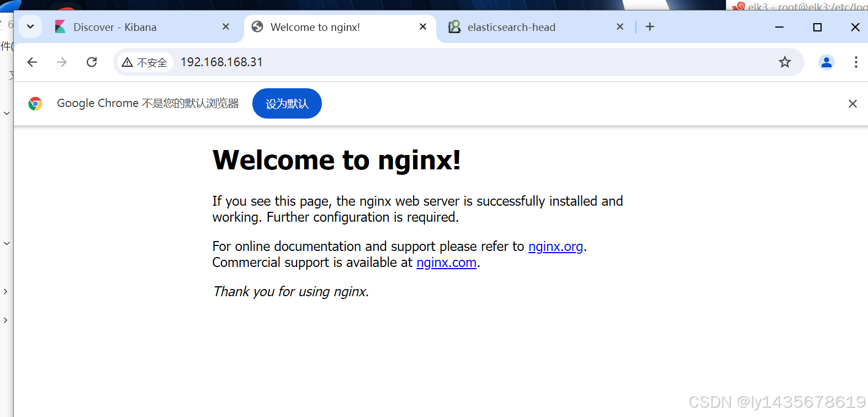The height and width of the screenshot is (417, 868).
Task: Go back to the previous page
Action: click(x=32, y=62)
